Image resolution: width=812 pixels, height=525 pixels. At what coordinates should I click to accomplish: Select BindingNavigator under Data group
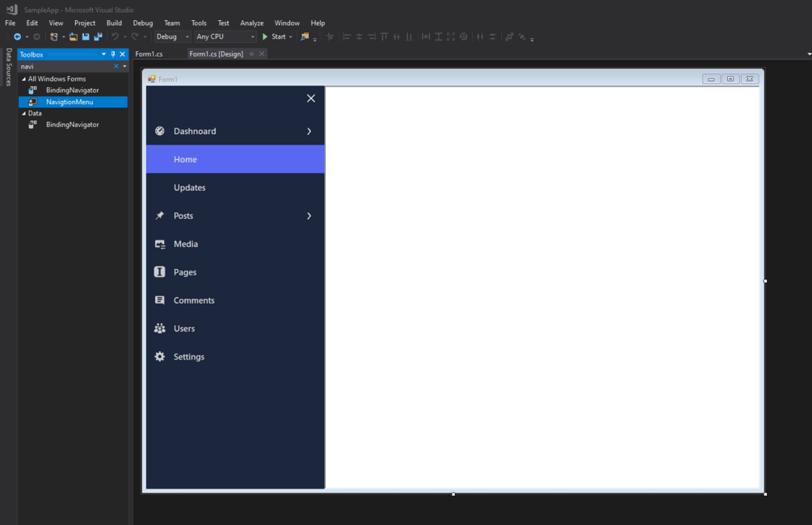point(73,124)
